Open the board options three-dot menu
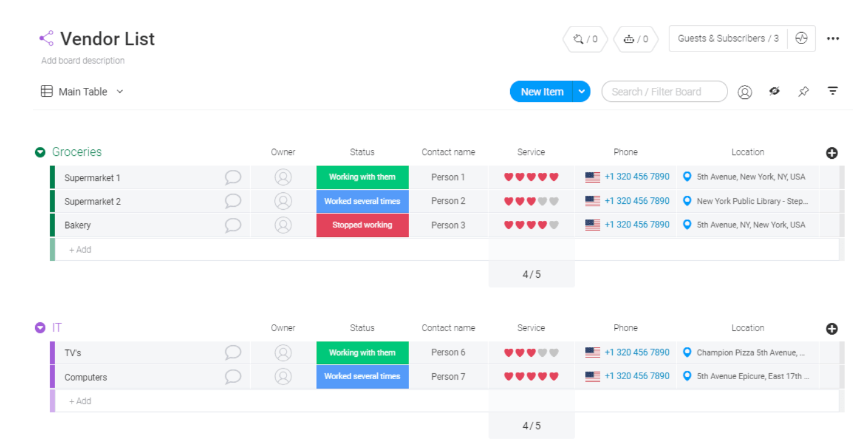 (833, 38)
